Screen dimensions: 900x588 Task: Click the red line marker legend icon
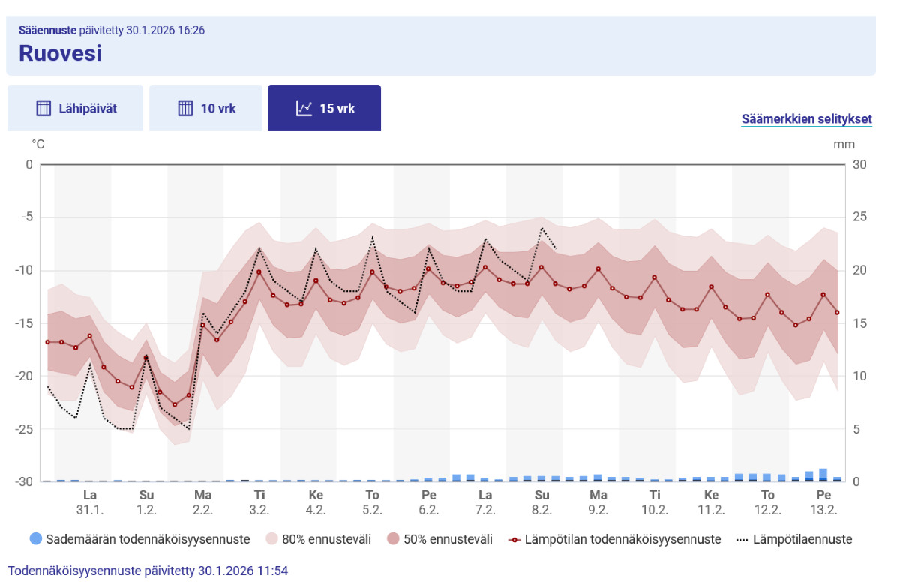514,539
